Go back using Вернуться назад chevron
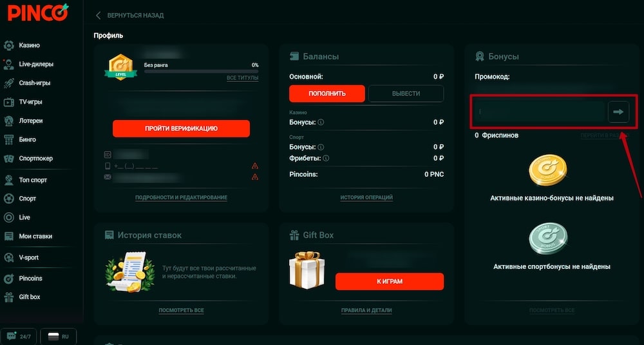Screen dimensions: 644x345 point(99,15)
